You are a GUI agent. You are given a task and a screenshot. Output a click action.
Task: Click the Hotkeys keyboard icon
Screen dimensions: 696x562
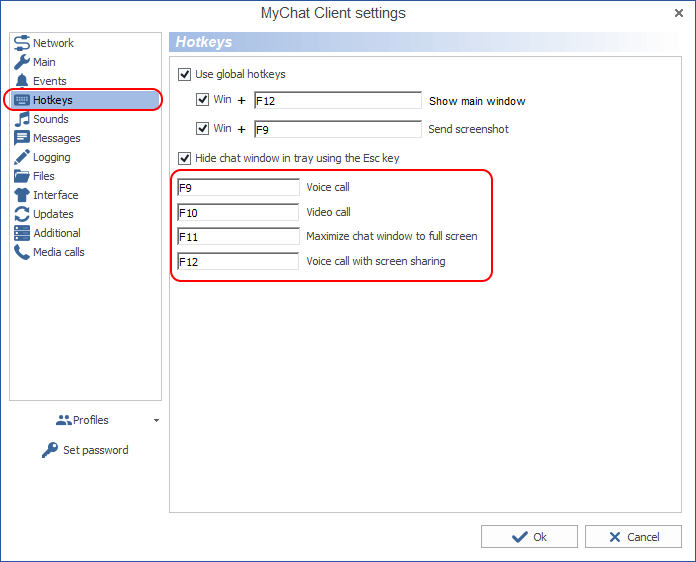(x=22, y=100)
